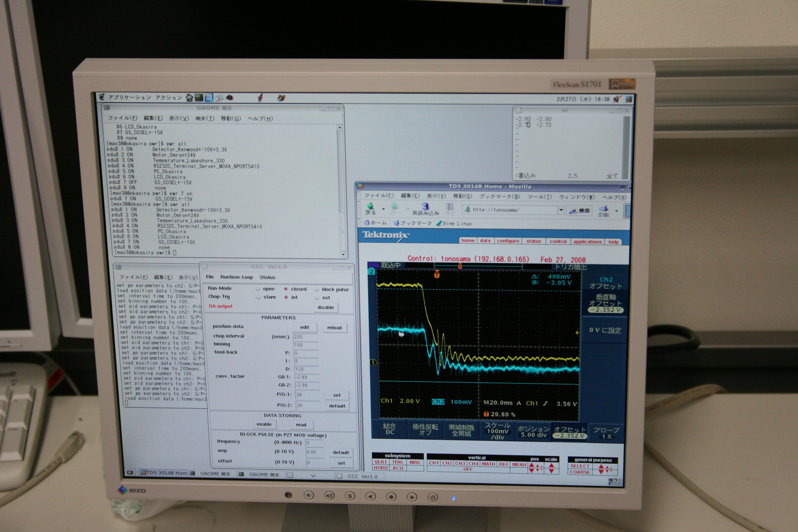This screenshot has height=532, width=798.
Task: Click the blue editor launcher in top panel
Action: [x=209, y=98]
